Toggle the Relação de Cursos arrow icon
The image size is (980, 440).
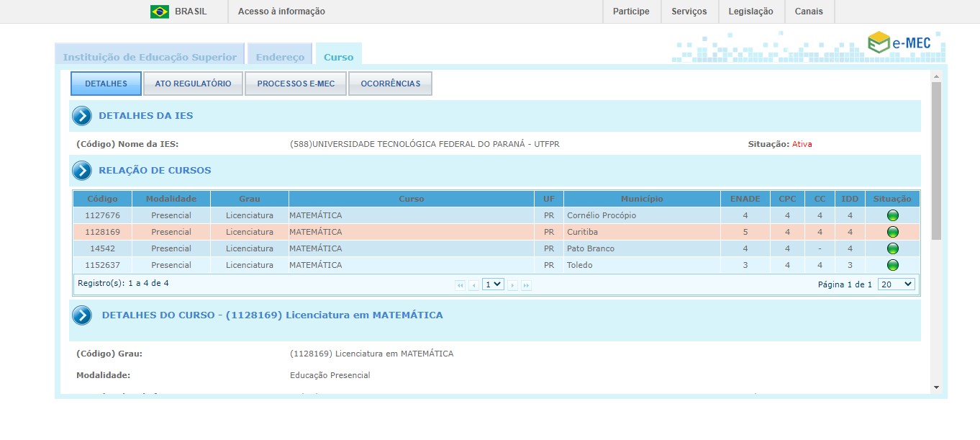pyautogui.click(x=82, y=171)
